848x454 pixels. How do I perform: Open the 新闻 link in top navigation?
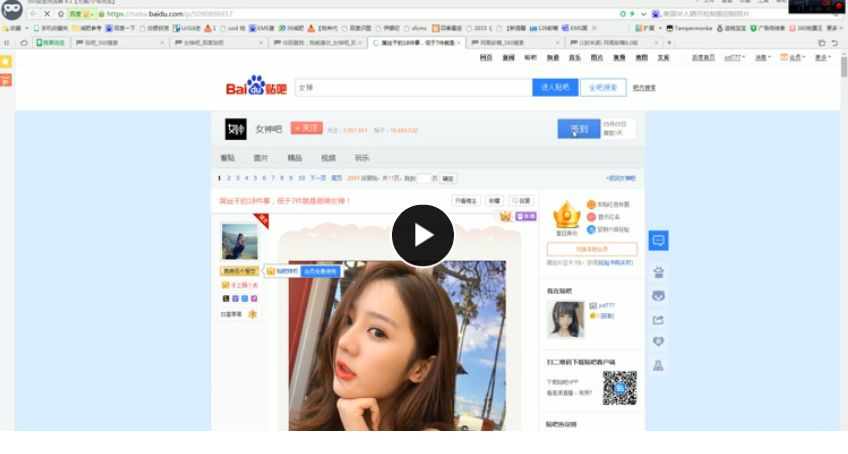tap(508, 57)
